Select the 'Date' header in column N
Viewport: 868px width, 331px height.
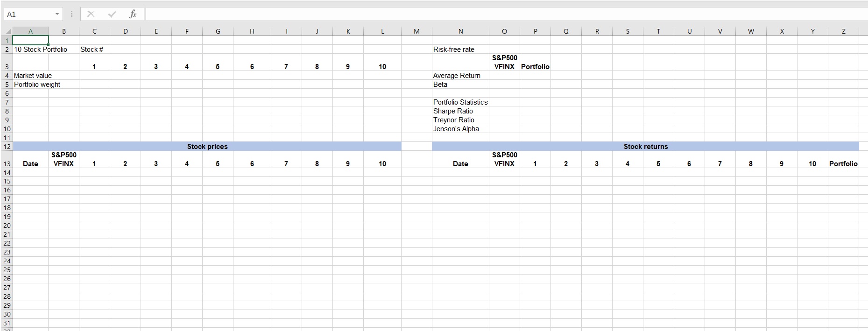point(460,159)
